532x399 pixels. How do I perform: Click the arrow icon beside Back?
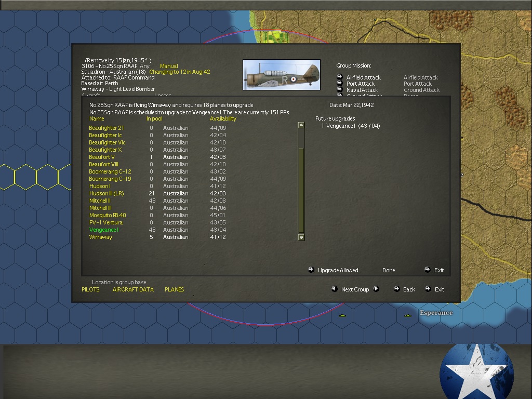click(396, 289)
